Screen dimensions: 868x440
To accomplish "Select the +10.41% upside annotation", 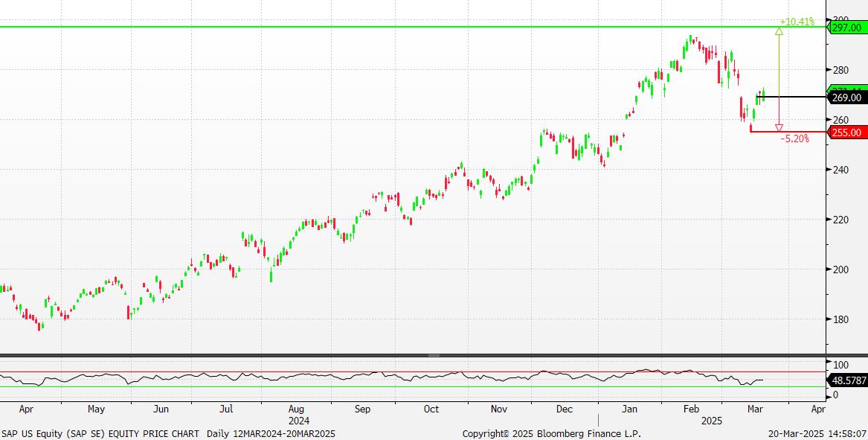I will point(797,22).
